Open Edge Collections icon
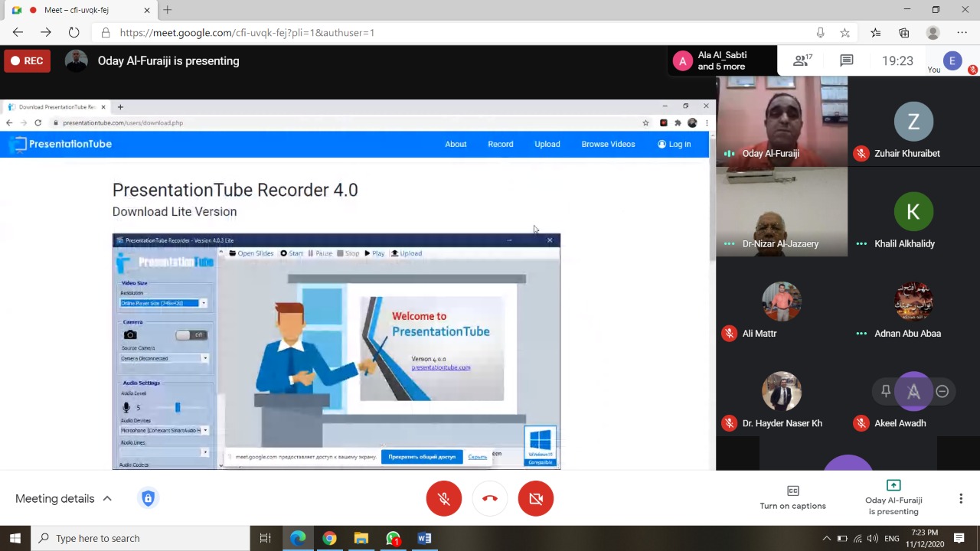Viewport: 980px width, 551px height. 904,33
